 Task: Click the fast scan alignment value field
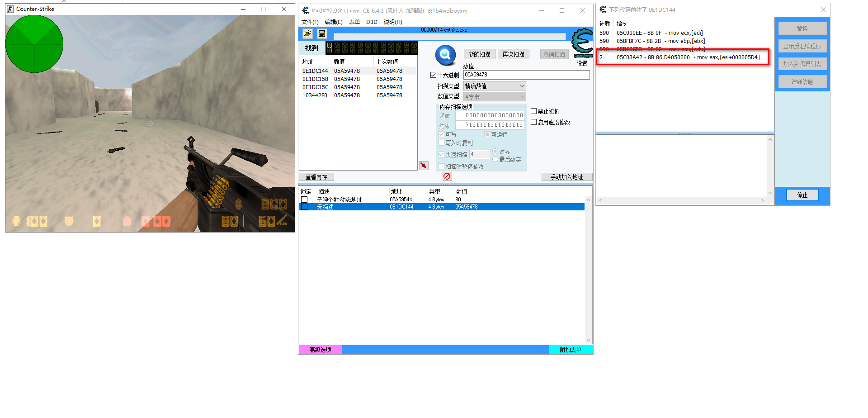pyautogui.click(x=480, y=154)
